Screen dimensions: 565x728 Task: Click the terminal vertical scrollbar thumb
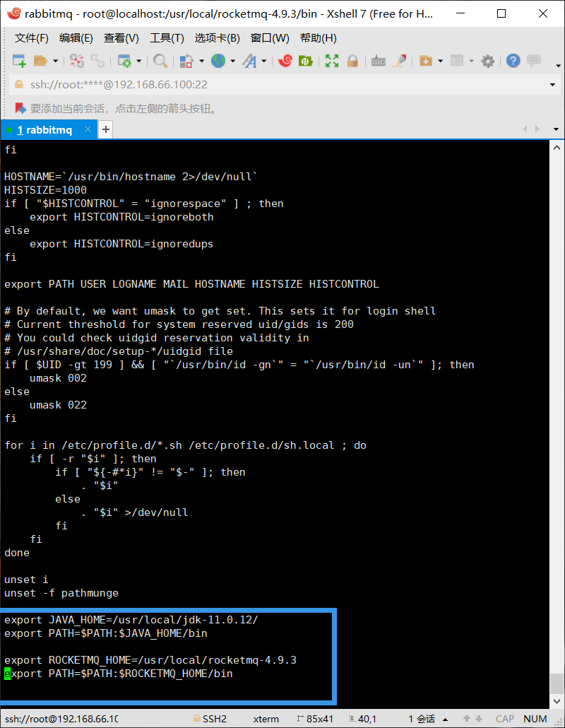point(557,684)
